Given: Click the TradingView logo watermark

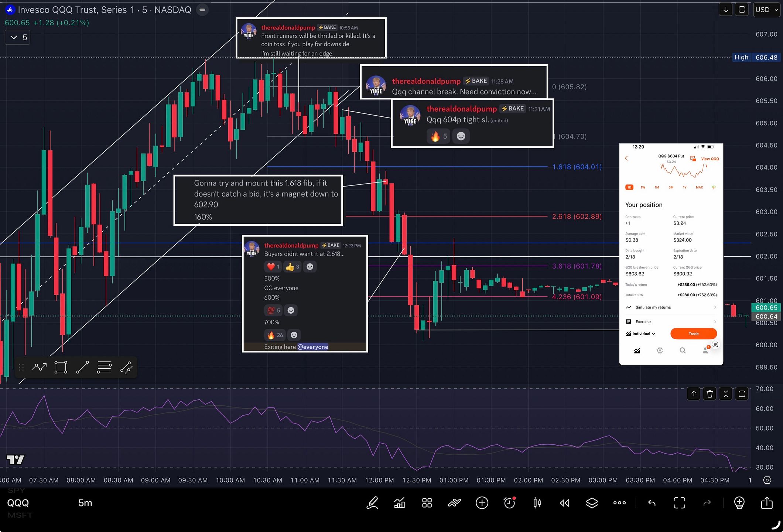Looking at the screenshot, I should pyautogui.click(x=16, y=460).
